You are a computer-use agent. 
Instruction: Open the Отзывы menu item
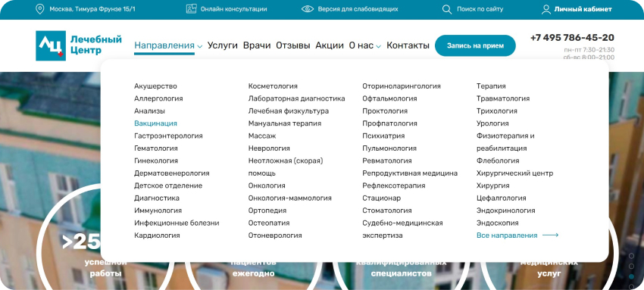coord(293,45)
